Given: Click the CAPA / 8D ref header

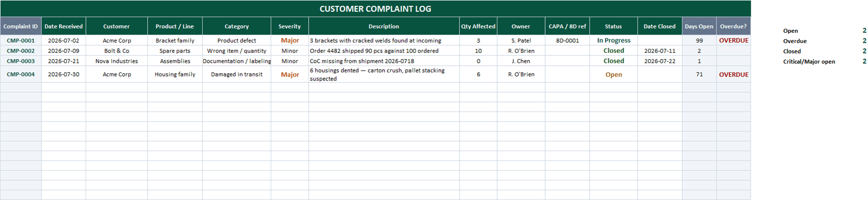Looking at the screenshot, I should 567,26.
